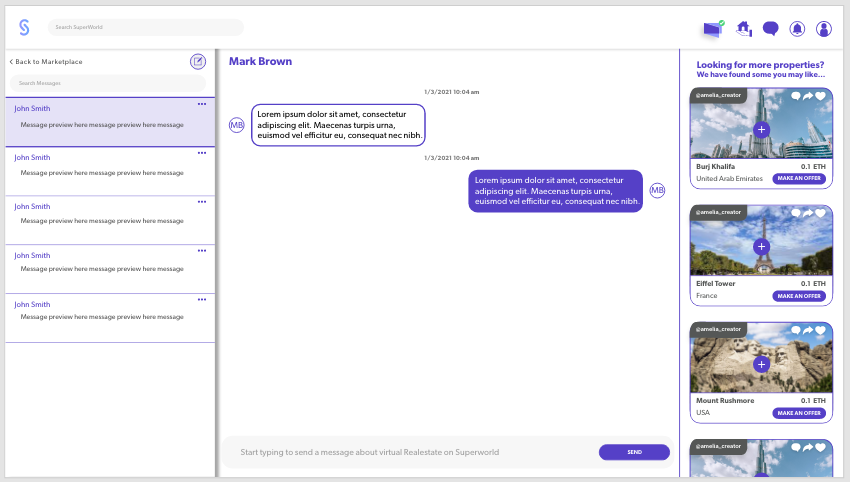The image size is (850, 482).
Task: Click plus icon on Eiffel Tower image
Action: pyautogui.click(x=761, y=247)
